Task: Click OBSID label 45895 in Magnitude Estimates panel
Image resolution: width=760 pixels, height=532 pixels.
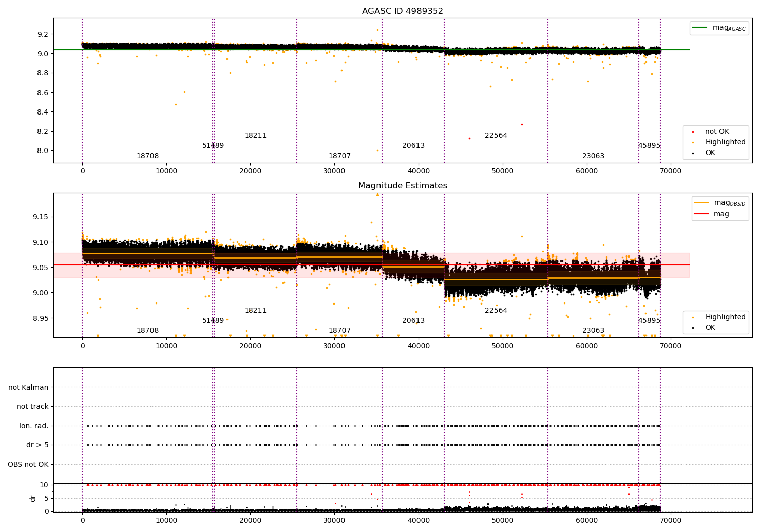Action: tap(649, 321)
